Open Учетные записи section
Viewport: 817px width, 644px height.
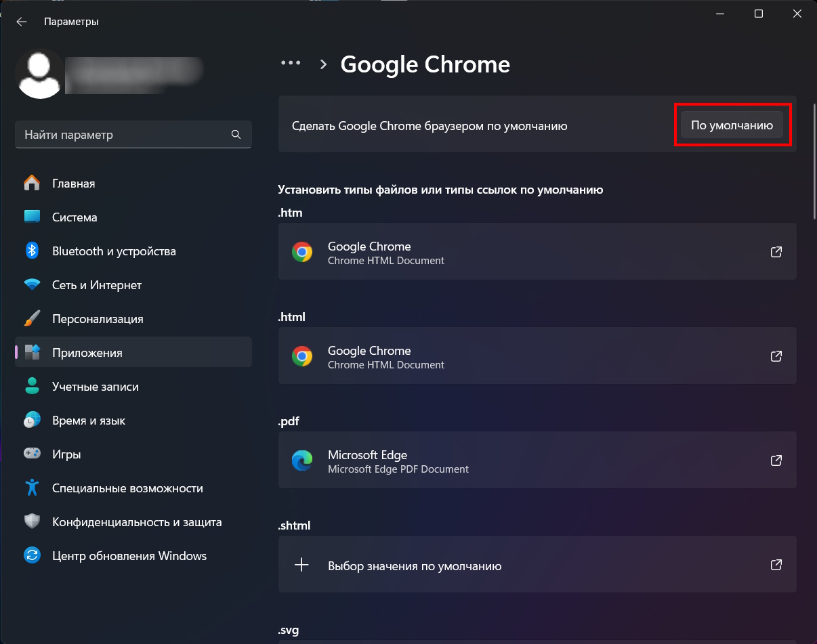coord(133,387)
